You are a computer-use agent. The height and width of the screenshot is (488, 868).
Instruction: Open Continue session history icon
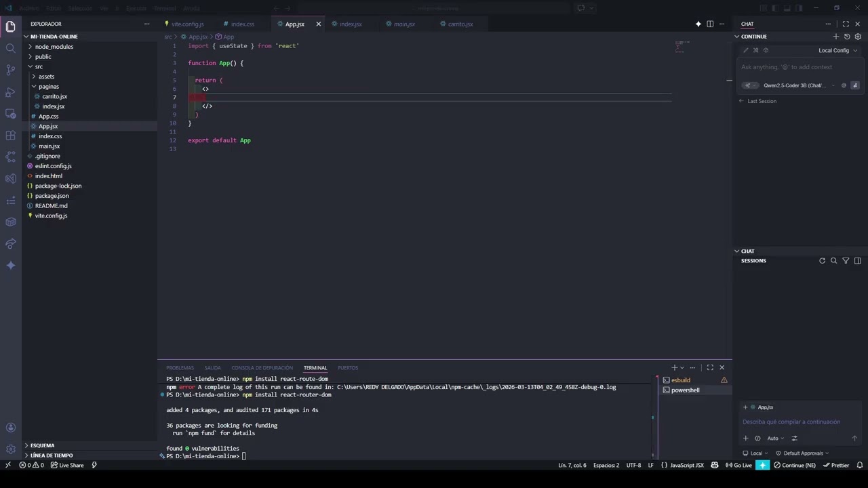(x=847, y=37)
